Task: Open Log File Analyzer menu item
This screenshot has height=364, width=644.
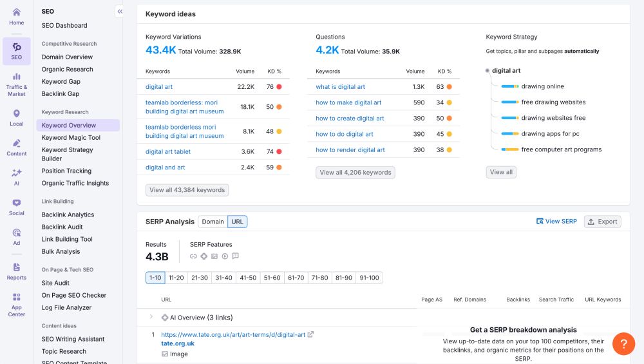Action: pyautogui.click(x=66, y=308)
